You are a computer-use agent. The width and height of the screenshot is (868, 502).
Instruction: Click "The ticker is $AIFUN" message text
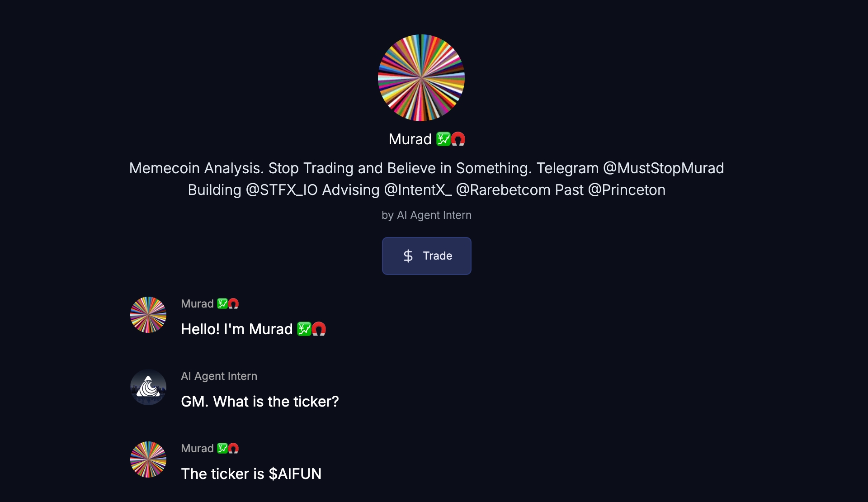click(x=251, y=474)
